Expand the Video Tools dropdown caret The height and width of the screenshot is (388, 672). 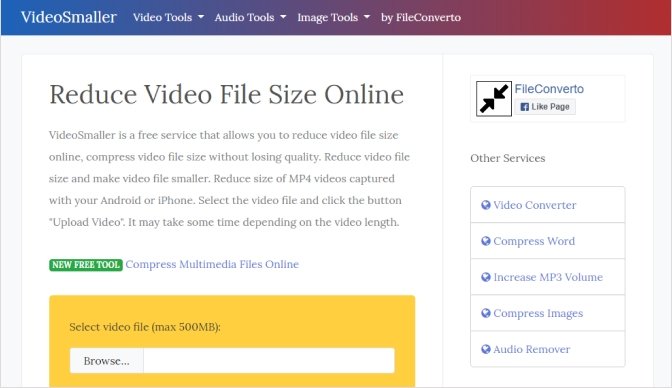tap(201, 17)
